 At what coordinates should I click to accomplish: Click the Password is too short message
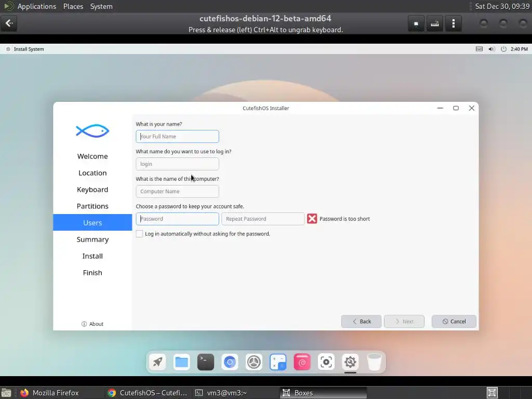point(345,219)
